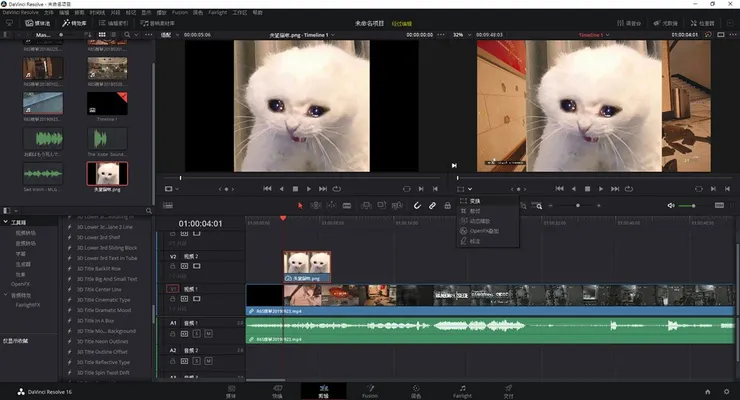Switch media pool to list view

point(113,35)
